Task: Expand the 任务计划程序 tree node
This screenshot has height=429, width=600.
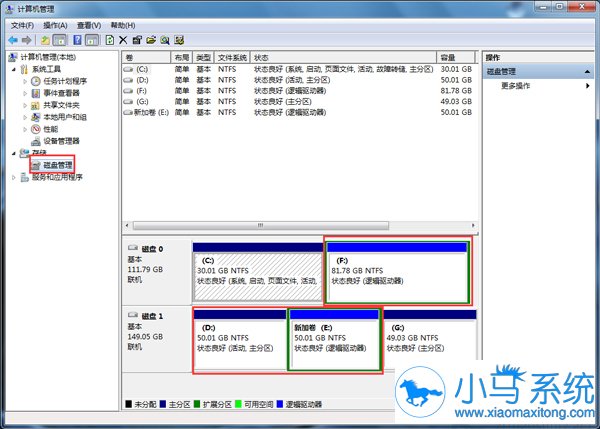Action: pyautogui.click(x=25, y=82)
